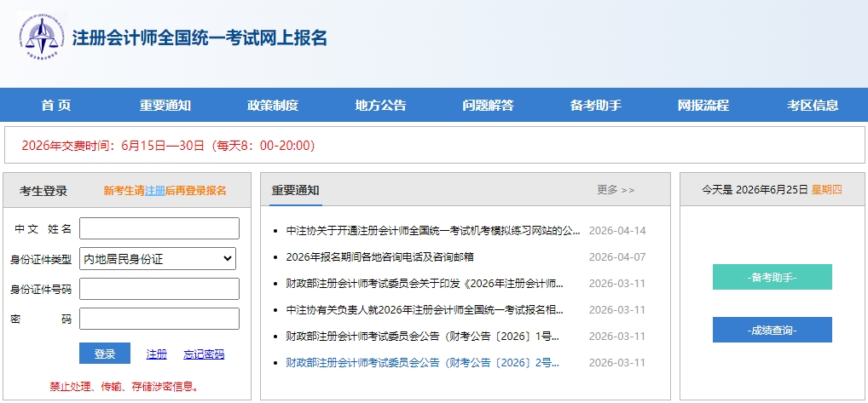The image size is (868, 403).
Task: Open 财考公告〔2026〕1号 notice
Action: (x=423, y=336)
